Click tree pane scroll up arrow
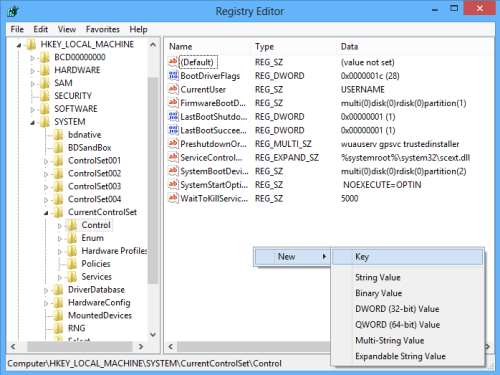Image resolution: width=500 pixels, height=375 pixels. point(153,44)
